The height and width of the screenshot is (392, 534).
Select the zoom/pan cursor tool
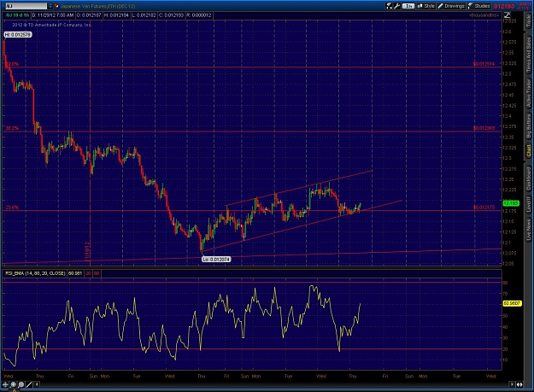14,384
